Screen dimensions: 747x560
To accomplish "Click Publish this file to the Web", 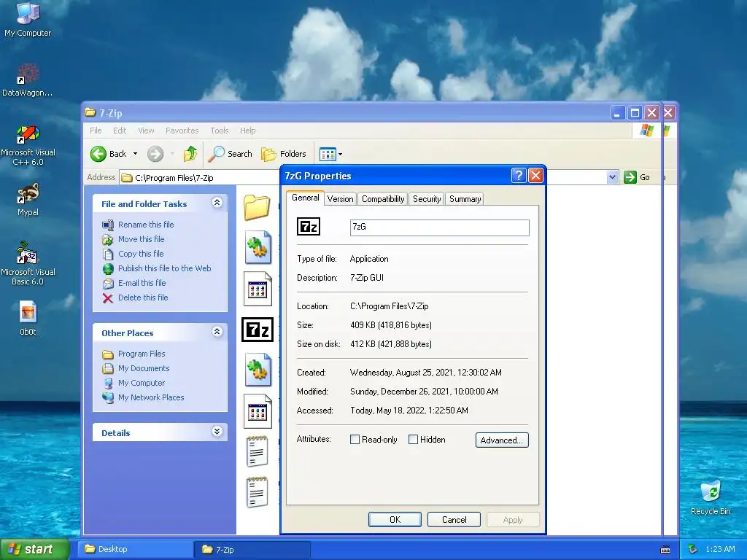I will pos(164,268).
